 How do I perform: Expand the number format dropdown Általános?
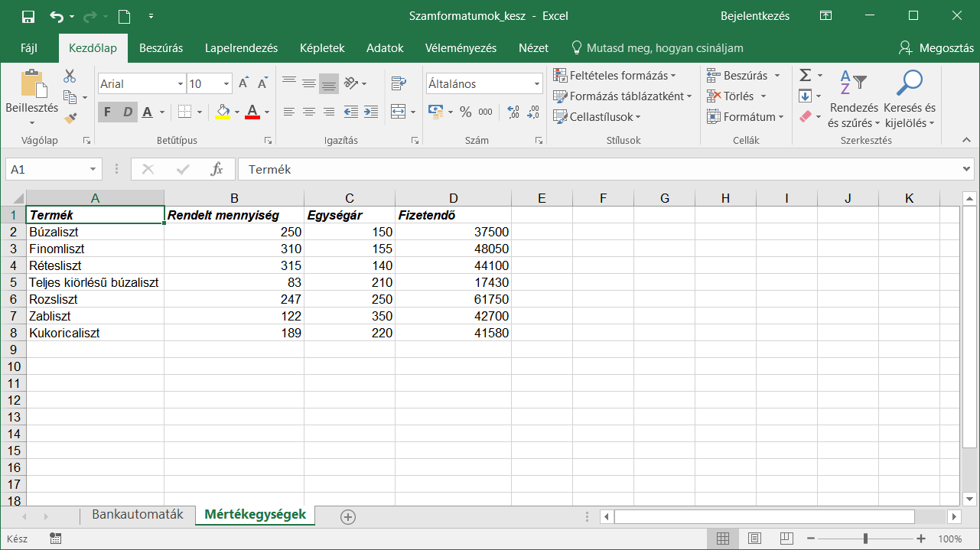tap(537, 84)
